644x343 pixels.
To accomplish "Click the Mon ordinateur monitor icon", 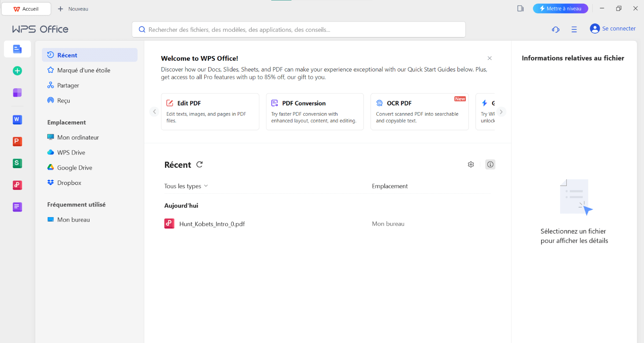I will pyautogui.click(x=51, y=137).
